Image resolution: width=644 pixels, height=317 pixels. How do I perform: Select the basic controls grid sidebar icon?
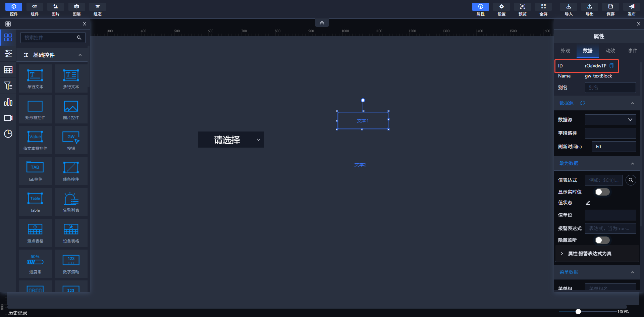click(8, 37)
